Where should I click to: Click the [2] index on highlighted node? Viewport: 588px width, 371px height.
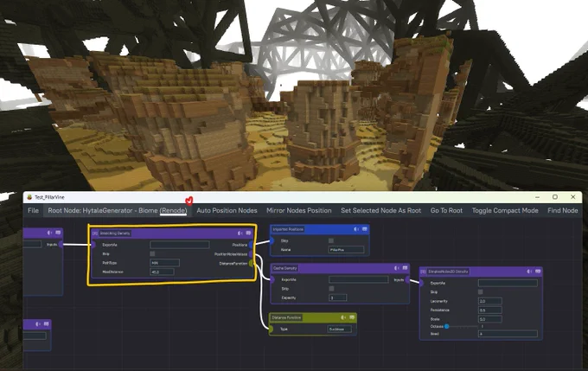95,233
